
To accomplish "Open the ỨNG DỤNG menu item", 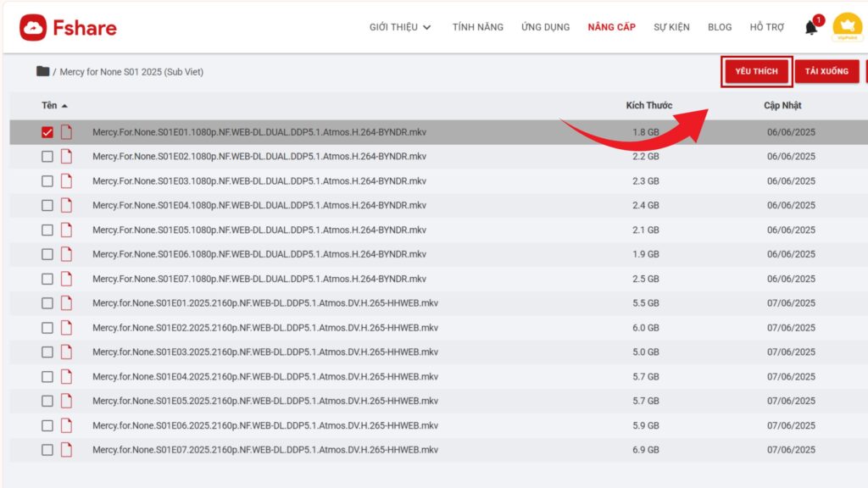I will click(545, 27).
